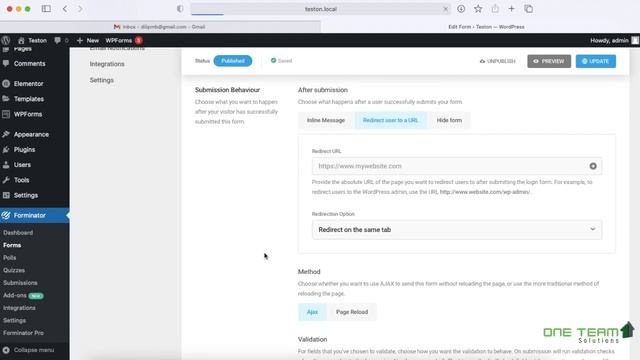
Task: Select the Page Reload method
Action: coord(352,312)
